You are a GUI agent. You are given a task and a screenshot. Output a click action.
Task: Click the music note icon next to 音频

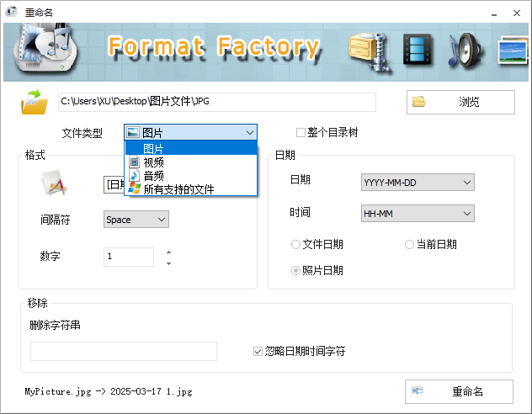tap(135, 175)
